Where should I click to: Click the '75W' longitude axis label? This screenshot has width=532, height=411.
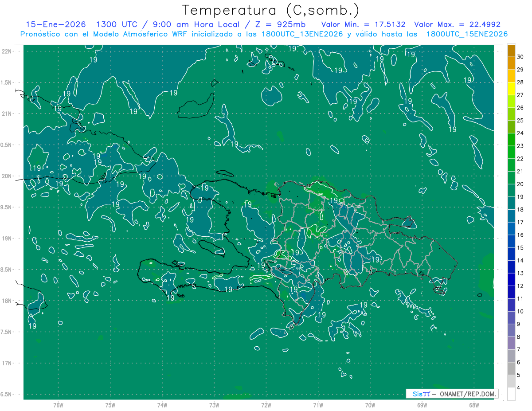point(110,405)
